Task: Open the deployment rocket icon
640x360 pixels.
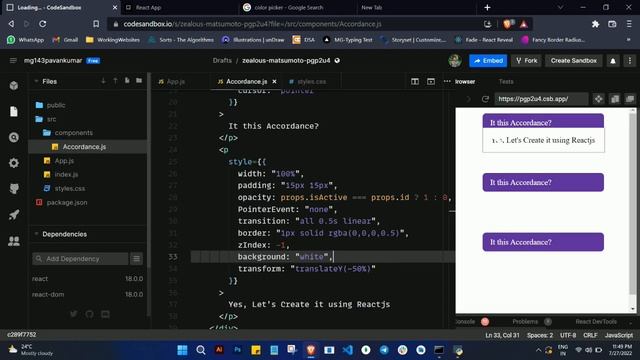Action: pyautogui.click(x=14, y=215)
